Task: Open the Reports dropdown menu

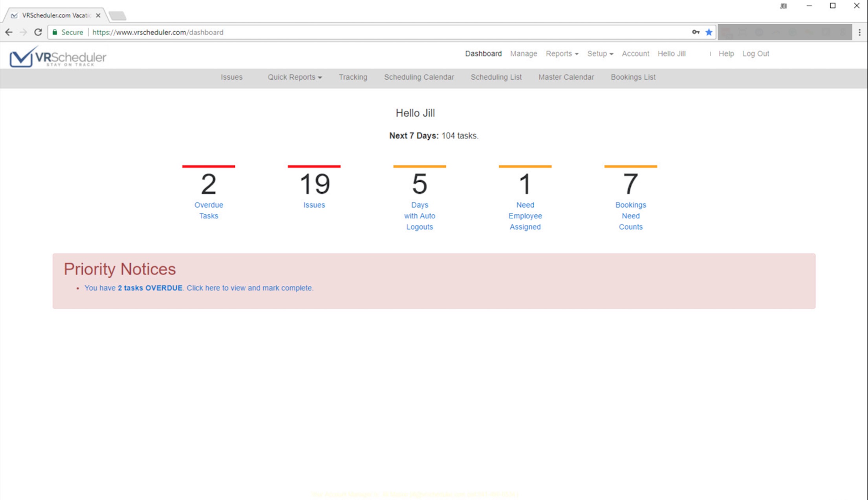Action: 562,54
